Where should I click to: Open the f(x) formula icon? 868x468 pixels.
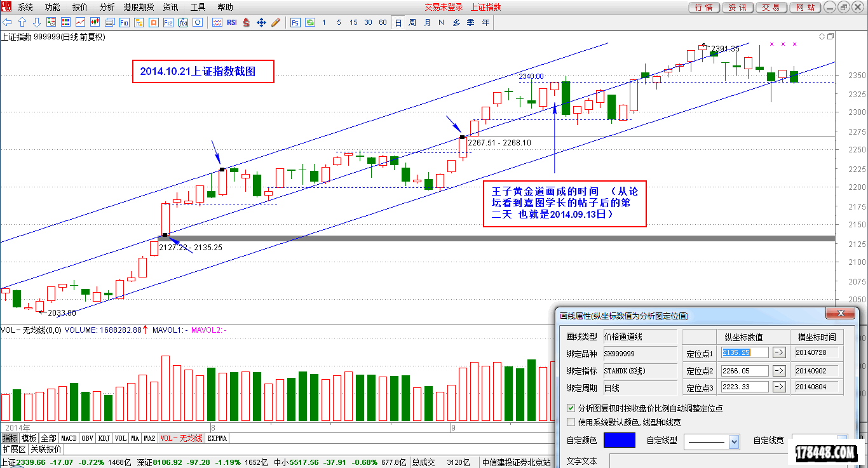point(183,22)
